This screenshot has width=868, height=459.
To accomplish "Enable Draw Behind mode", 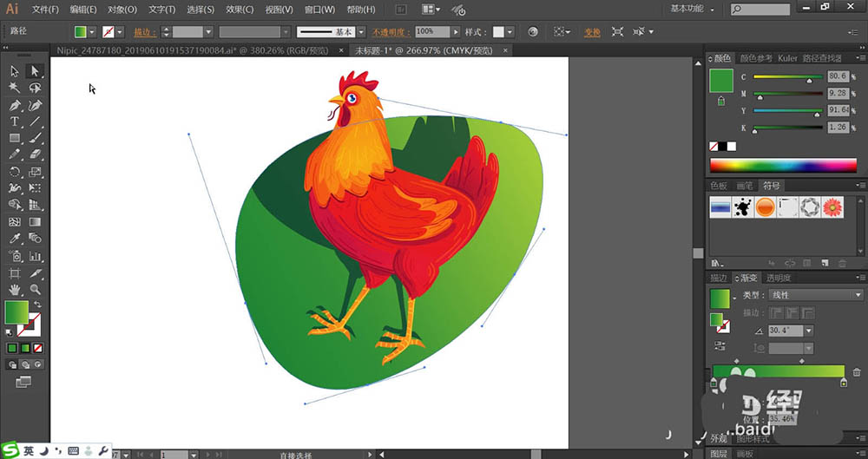I will tap(25, 364).
